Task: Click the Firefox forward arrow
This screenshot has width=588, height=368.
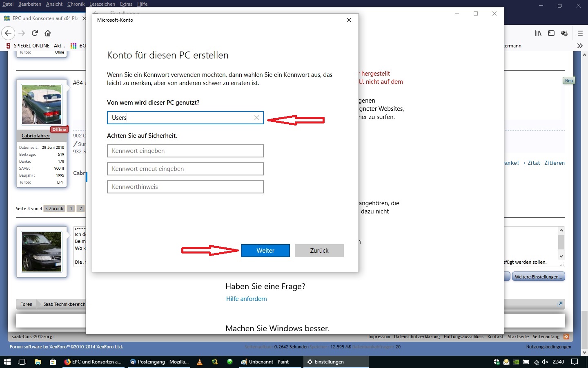Action: (x=22, y=33)
